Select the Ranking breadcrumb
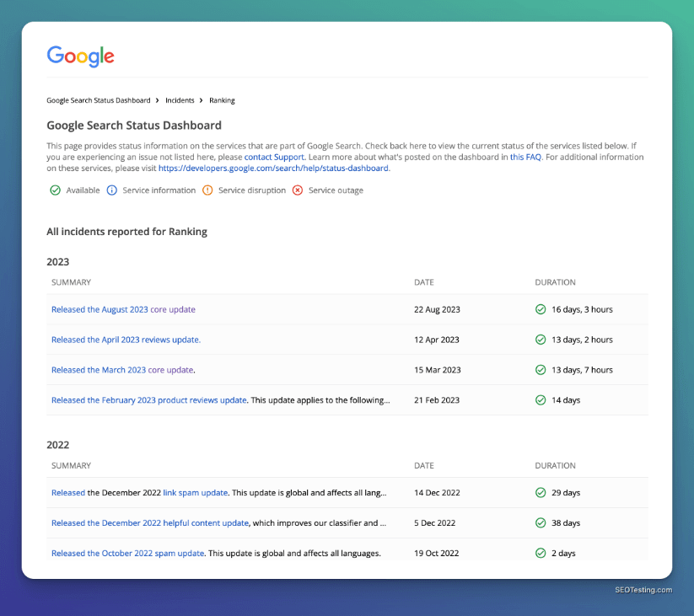Viewport: 694px width, 616px height. click(222, 100)
